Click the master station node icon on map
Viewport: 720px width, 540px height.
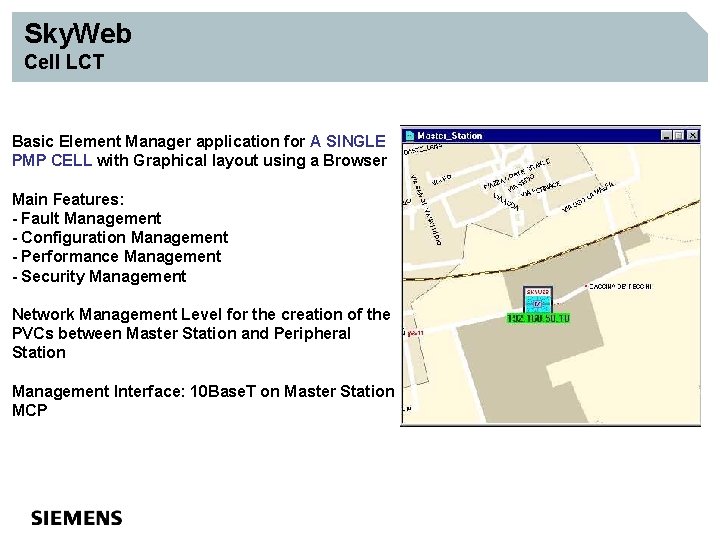click(538, 300)
